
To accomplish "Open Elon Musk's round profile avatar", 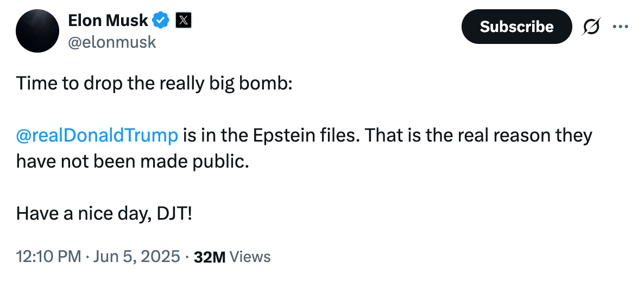I will (37, 31).
